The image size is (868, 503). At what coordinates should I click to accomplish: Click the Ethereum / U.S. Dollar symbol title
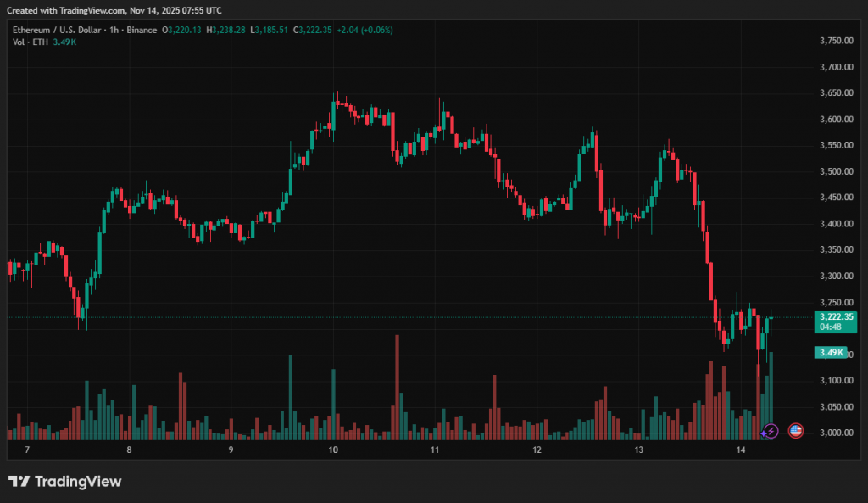(x=54, y=30)
